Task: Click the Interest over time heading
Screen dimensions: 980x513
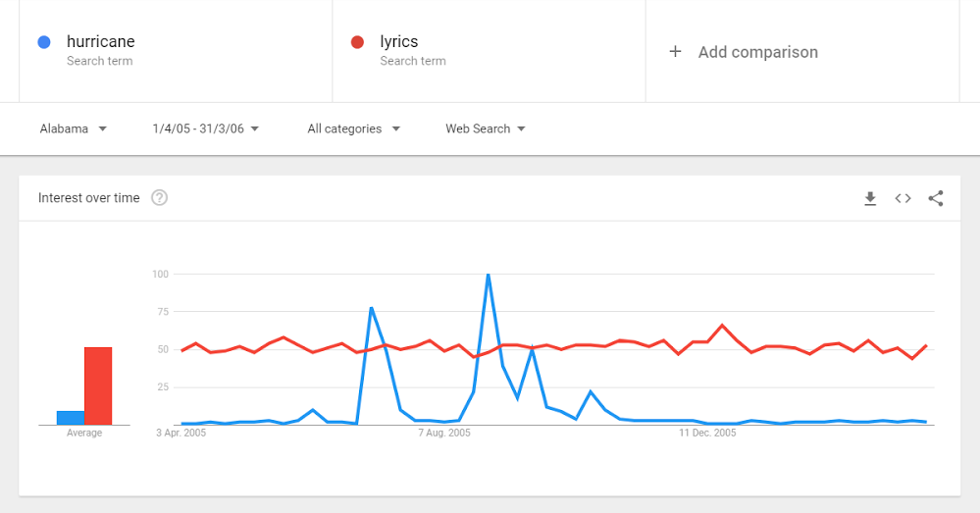Action: [88, 198]
